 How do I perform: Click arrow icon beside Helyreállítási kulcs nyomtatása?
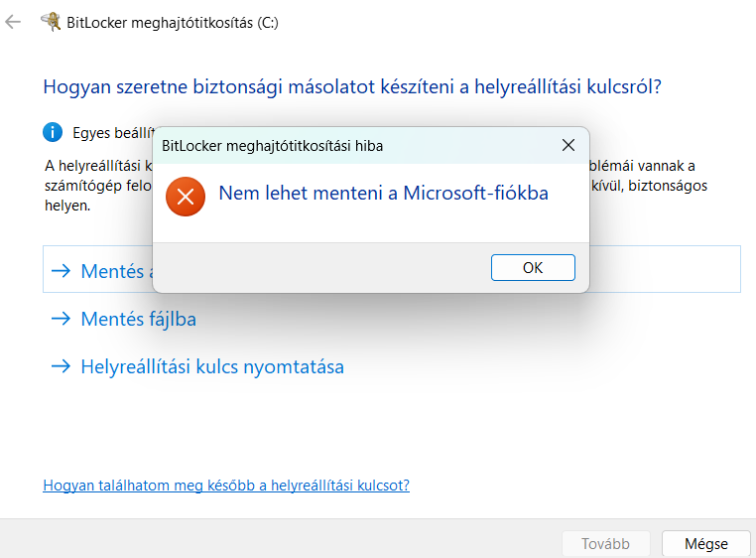pyautogui.click(x=61, y=366)
